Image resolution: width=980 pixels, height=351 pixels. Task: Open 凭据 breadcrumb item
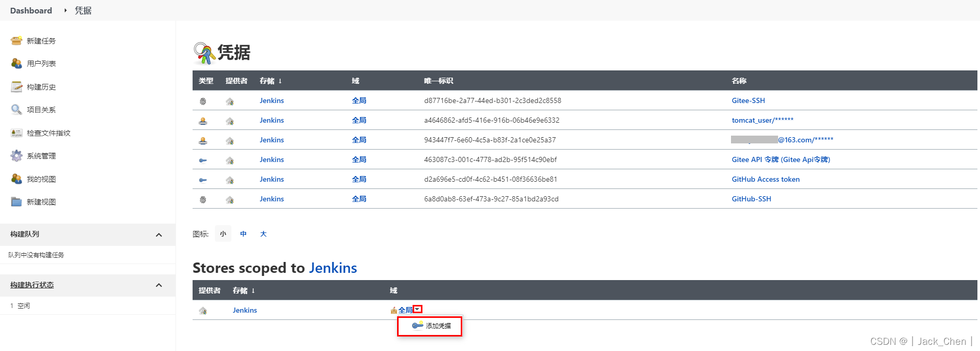(83, 10)
